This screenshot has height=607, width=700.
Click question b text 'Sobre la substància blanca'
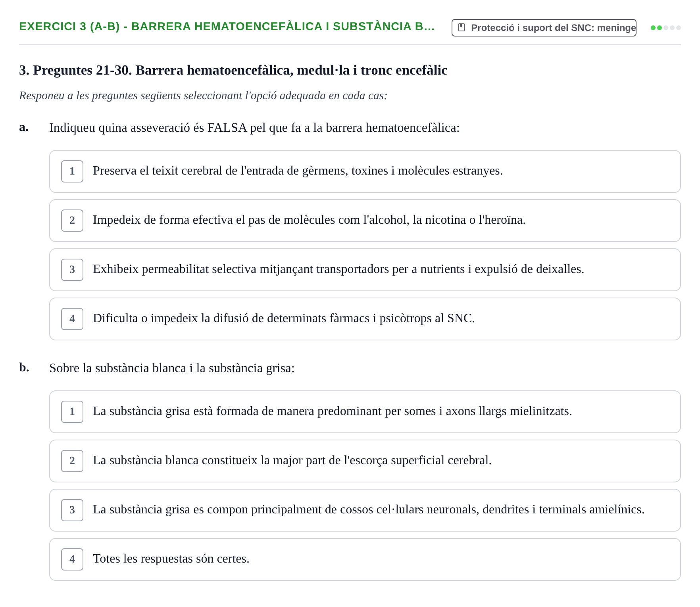(172, 368)
